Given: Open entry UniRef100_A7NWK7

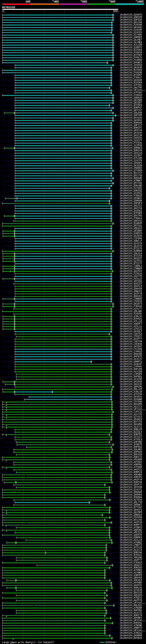Looking at the screenshot, I should [x=131, y=181].
